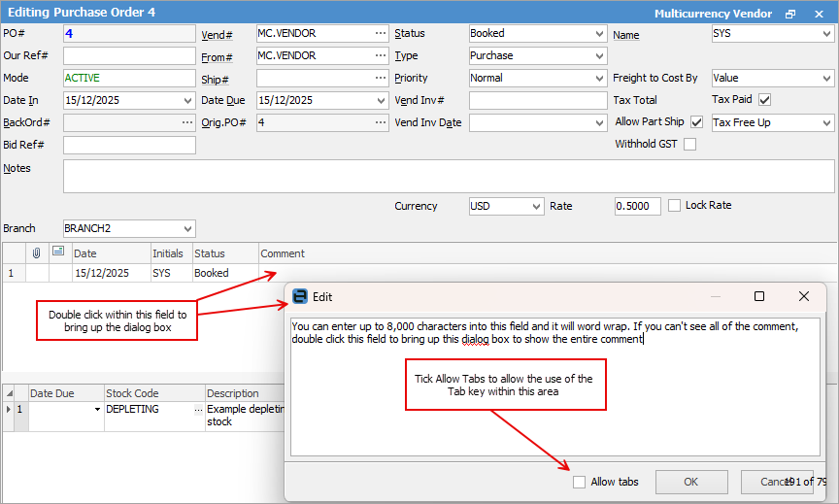This screenshot has height=504, width=839.
Task: Click the note card column icon
Action: click(x=58, y=251)
